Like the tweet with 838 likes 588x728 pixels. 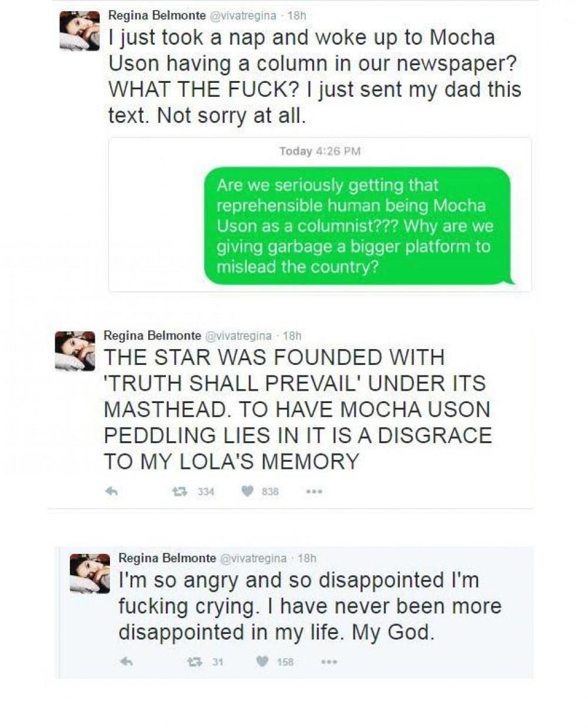pos(248,491)
